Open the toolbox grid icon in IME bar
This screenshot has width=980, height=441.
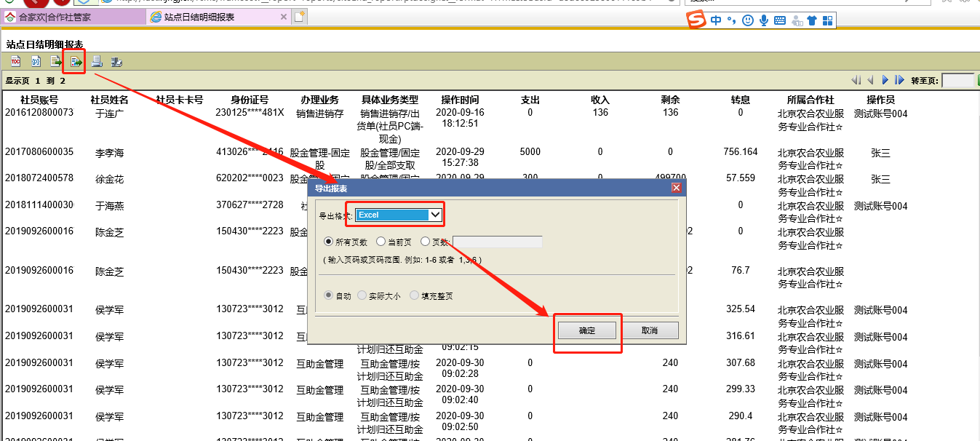(x=827, y=21)
